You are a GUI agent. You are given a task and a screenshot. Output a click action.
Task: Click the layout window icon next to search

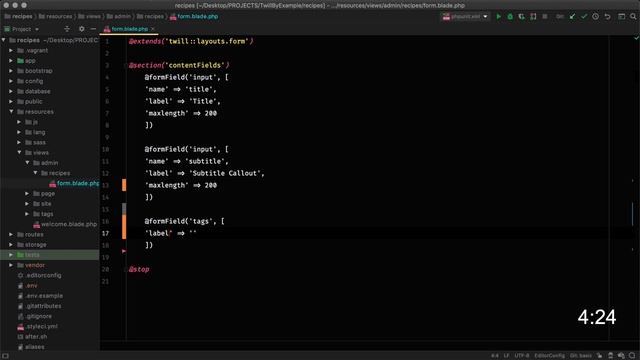click(621, 17)
